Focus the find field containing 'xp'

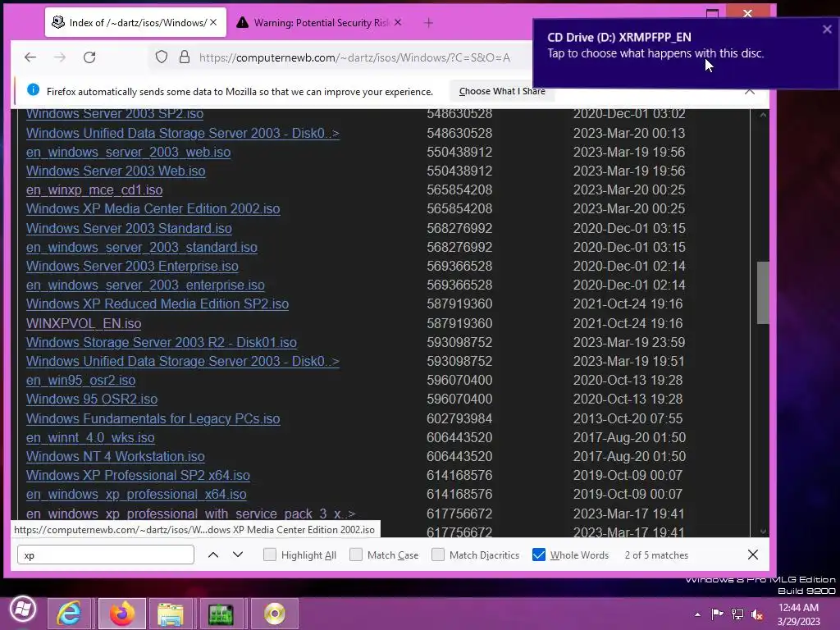tap(106, 555)
